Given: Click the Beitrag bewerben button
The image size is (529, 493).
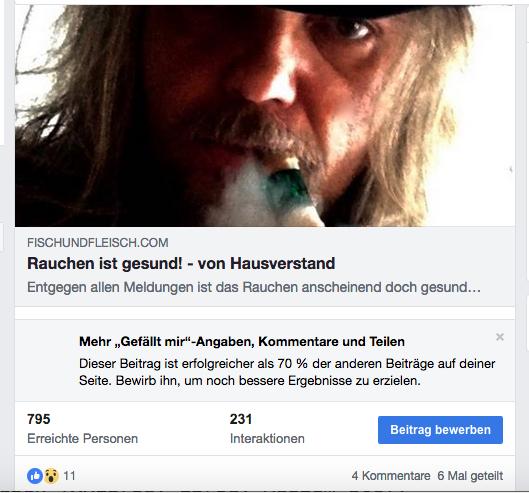Looking at the screenshot, I should pos(440,430).
